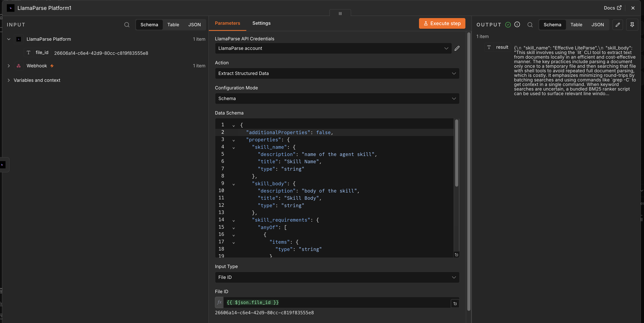Image resolution: width=644 pixels, height=323 pixels.
Task: Open the Input Type dropdown showing File ID
Action: click(x=337, y=277)
